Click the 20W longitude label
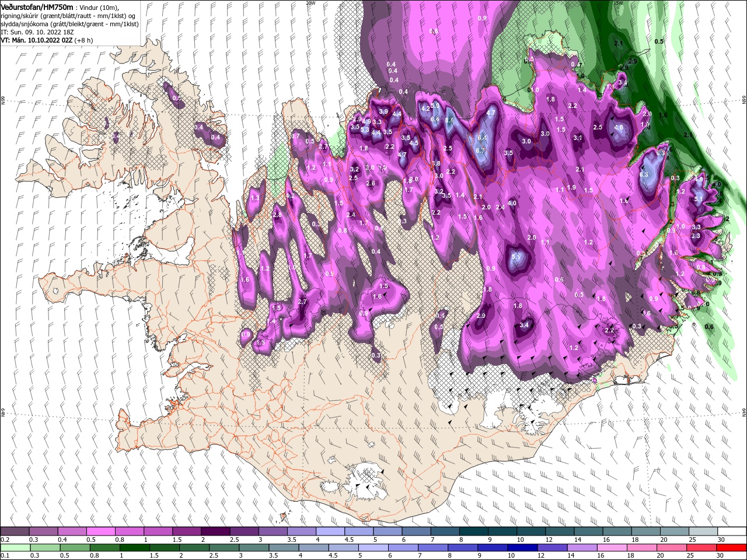The width and height of the screenshot is (747, 560). point(310,2)
